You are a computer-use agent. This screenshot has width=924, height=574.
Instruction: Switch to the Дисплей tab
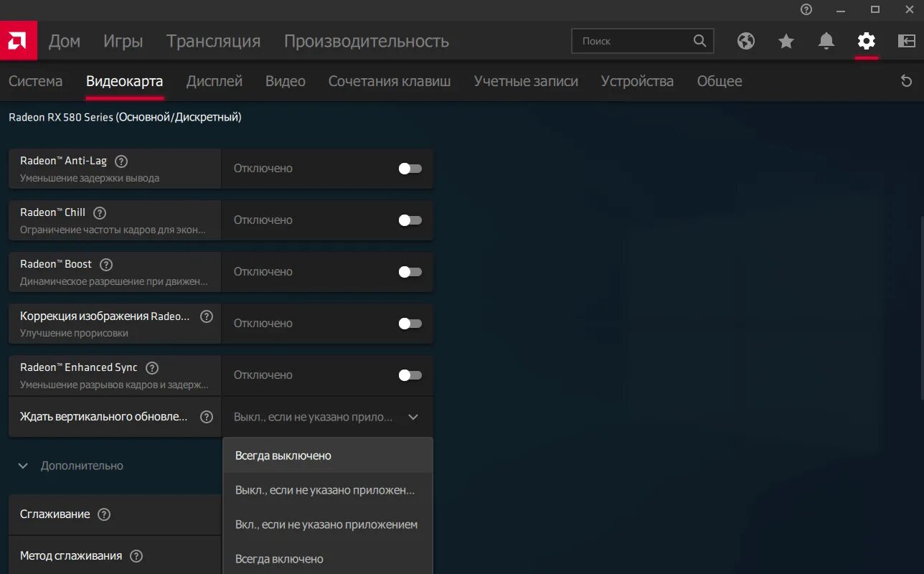click(214, 81)
